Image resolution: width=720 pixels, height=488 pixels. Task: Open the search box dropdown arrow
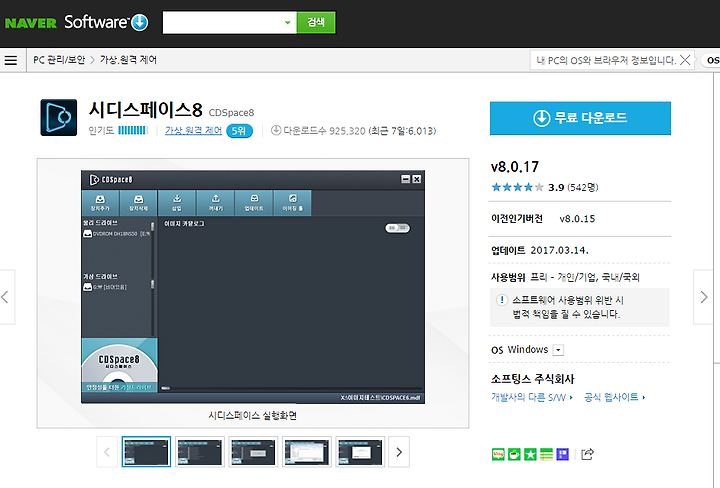(287, 22)
